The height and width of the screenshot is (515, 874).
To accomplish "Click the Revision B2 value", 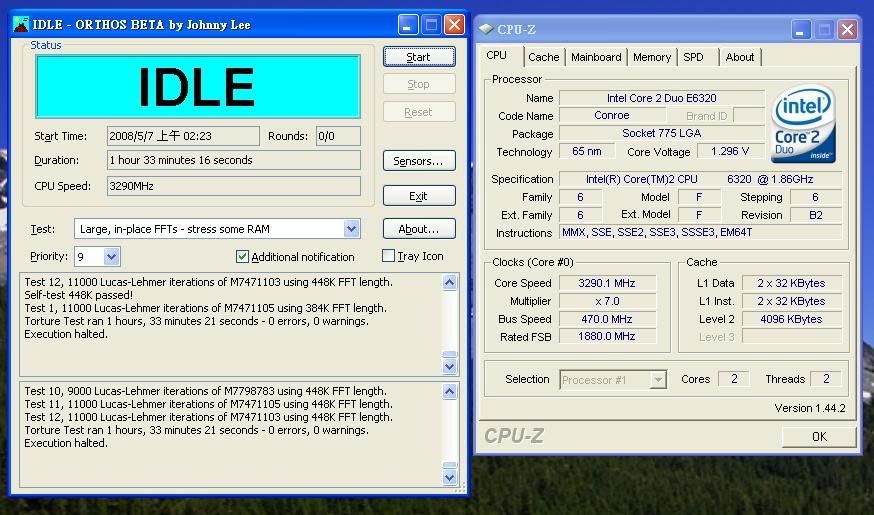I will click(816, 215).
